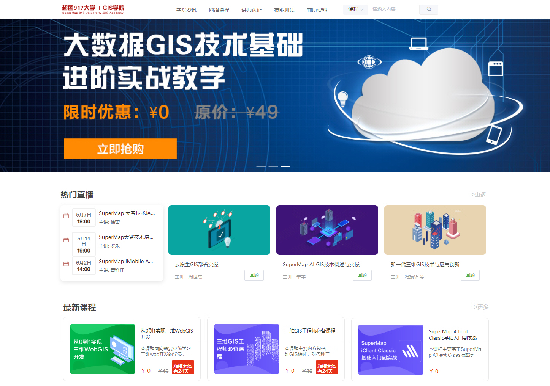Open the green WebGIS course thumbnail

tap(102, 349)
